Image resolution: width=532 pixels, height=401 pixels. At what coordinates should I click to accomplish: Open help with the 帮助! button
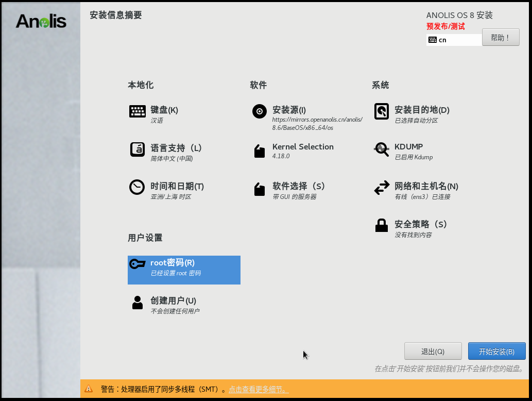pos(500,38)
